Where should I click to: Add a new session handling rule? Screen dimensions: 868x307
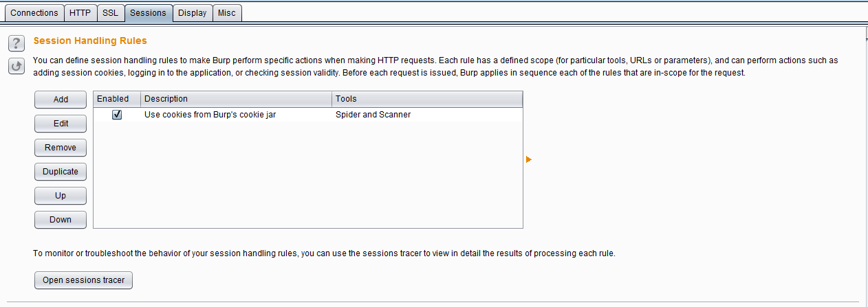[x=61, y=99]
